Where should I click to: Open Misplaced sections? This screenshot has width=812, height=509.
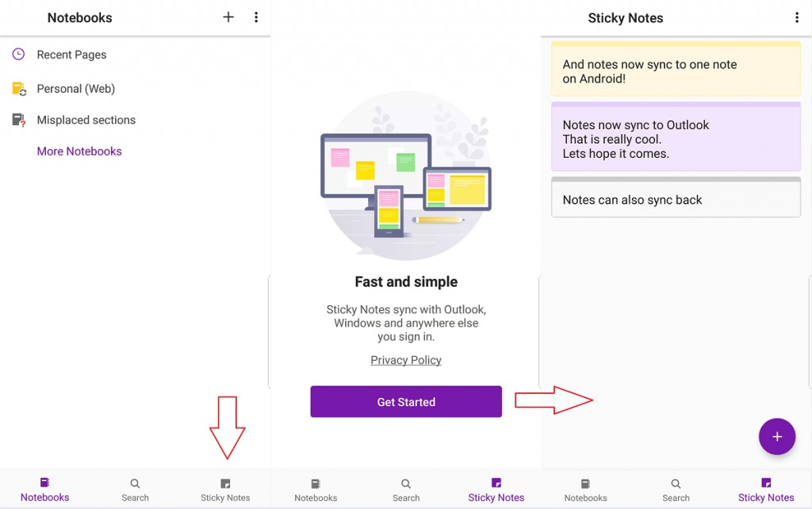pyautogui.click(x=85, y=120)
